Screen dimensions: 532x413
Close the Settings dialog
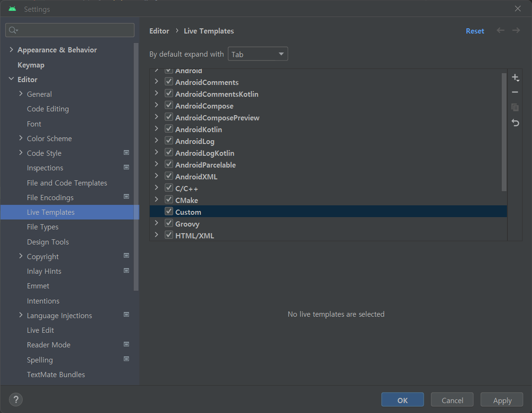(x=518, y=8)
